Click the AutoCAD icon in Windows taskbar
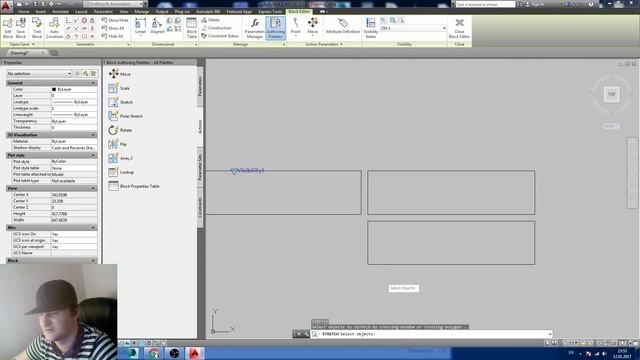Screen dimensions: 640x360 (194, 353)
